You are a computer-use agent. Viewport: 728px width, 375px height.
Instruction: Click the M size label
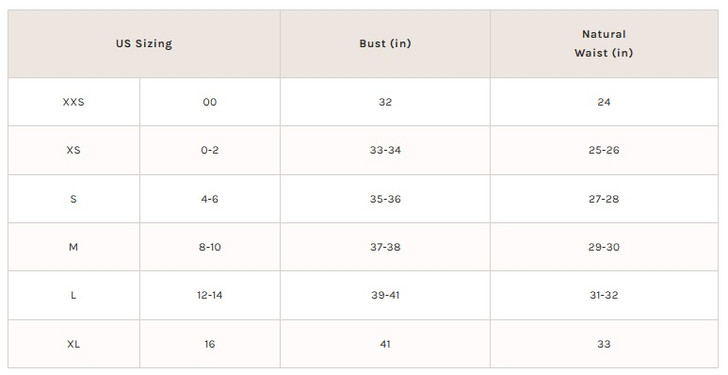click(x=73, y=247)
